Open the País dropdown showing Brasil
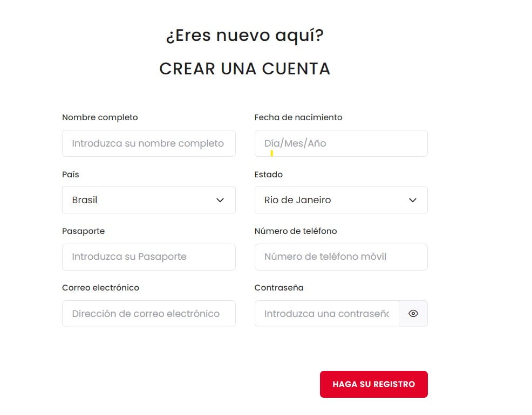The height and width of the screenshot is (415, 532). click(x=149, y=200)
